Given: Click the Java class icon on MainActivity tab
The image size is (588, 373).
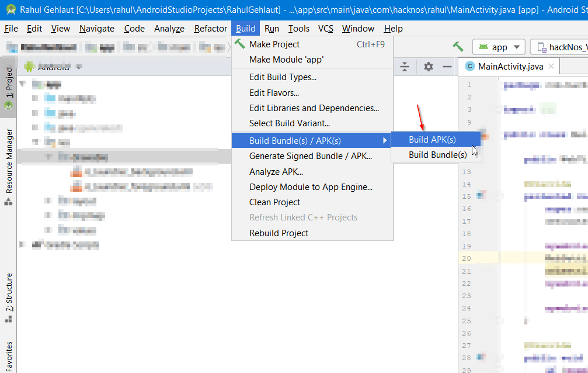Looking at the screenshot, I should [x=469, y=67].
